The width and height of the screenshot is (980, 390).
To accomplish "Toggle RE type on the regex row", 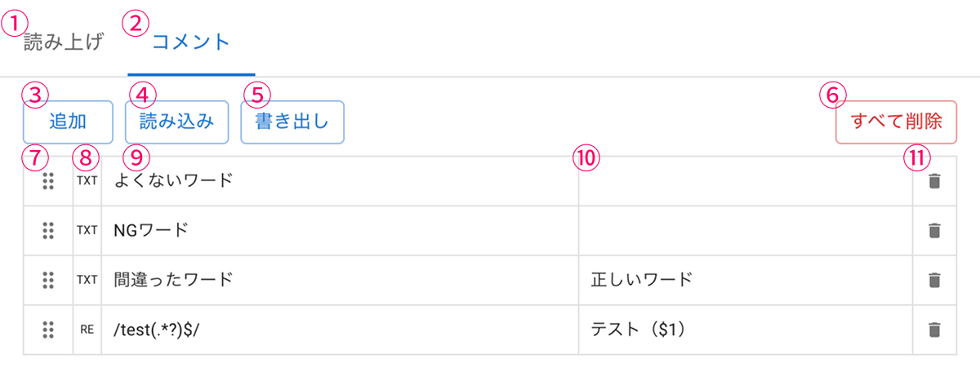I will click(x=87, y=330).
